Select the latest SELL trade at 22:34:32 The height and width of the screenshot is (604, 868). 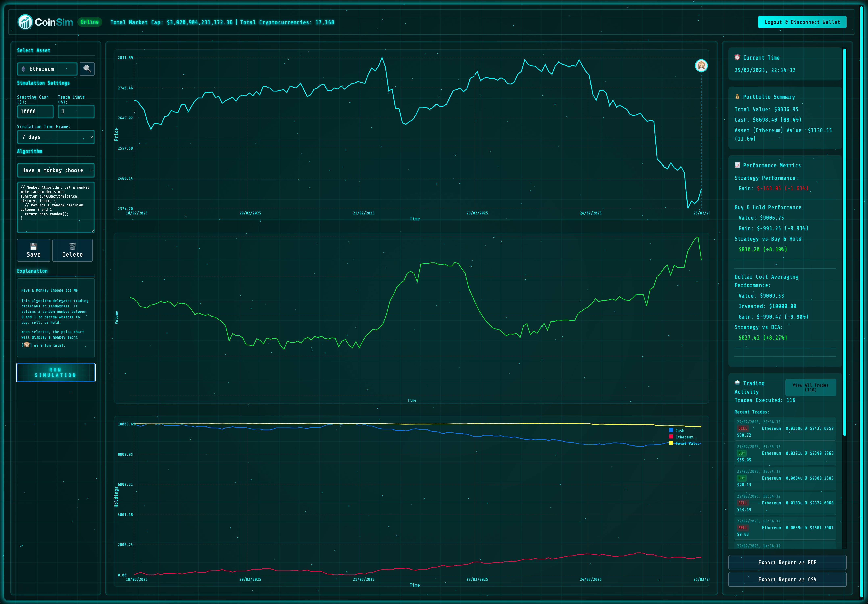pos(785,428)
